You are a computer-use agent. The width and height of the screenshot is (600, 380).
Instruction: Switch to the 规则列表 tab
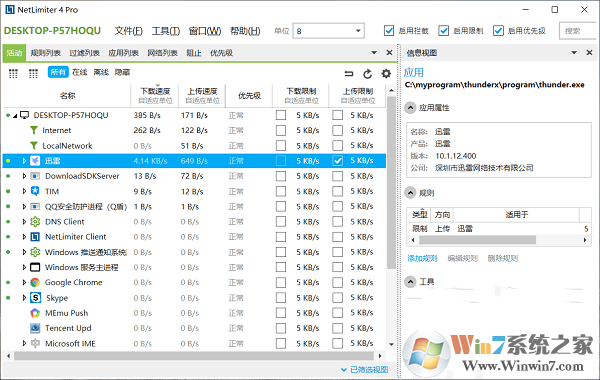coord(46,53)
